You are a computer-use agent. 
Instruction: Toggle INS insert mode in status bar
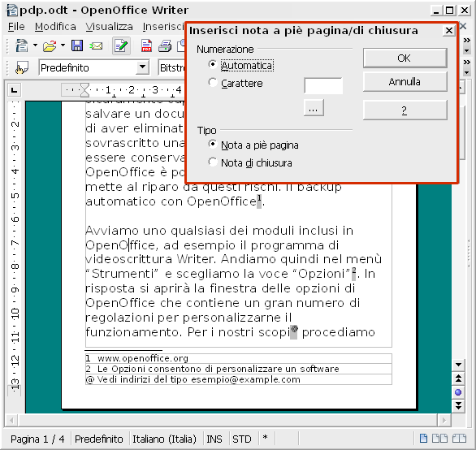[x=214, y=439]
